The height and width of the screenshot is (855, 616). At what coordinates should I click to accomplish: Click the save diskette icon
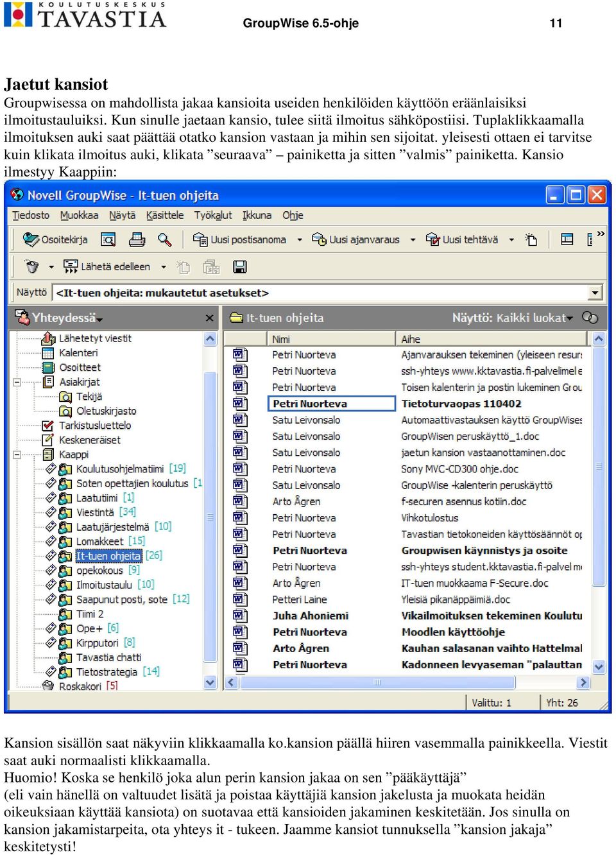[x=240, y=266]
